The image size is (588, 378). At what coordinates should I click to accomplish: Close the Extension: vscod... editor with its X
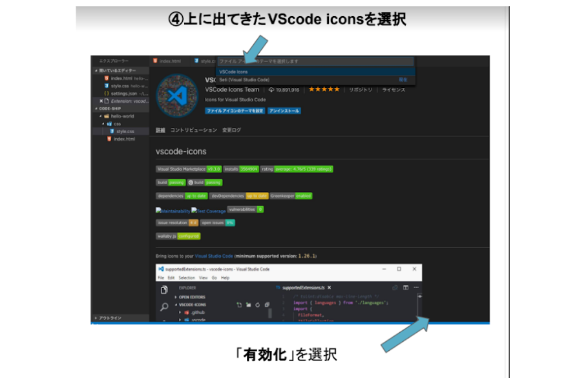[x=101, y=101]
